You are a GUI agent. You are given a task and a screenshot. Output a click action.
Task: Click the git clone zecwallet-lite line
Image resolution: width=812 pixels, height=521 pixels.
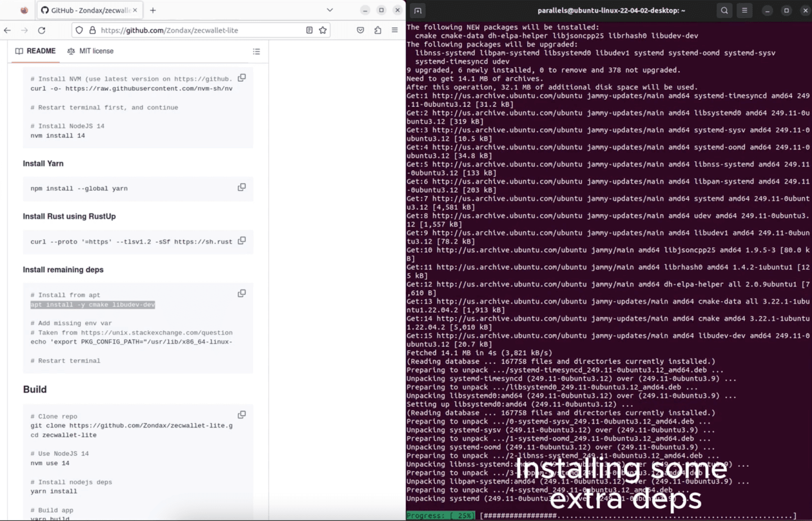[131, 426]
